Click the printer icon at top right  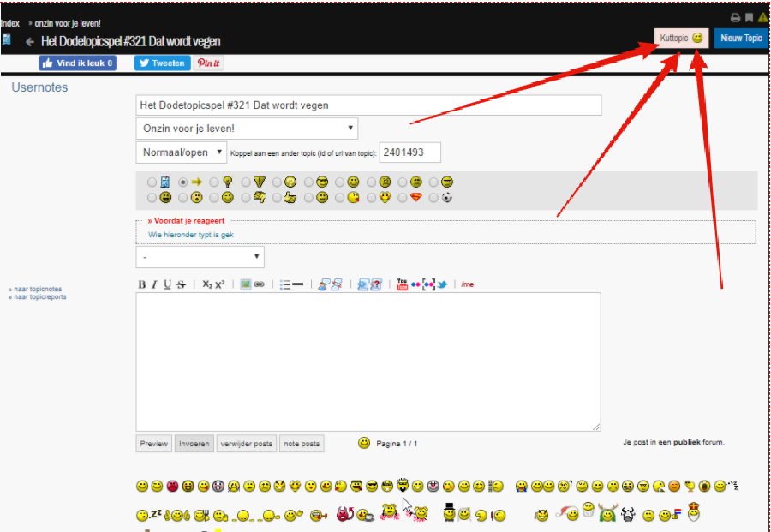point(736,18)
